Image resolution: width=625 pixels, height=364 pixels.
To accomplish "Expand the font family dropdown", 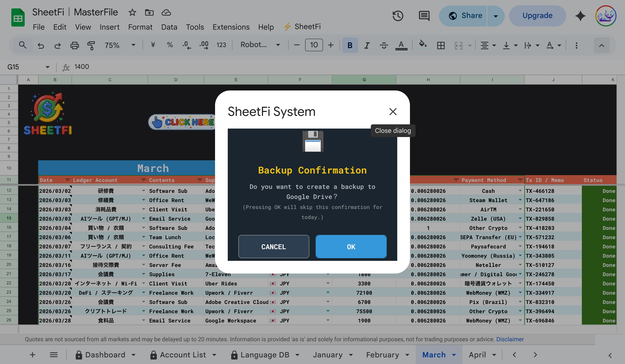I will click(260, 45).
